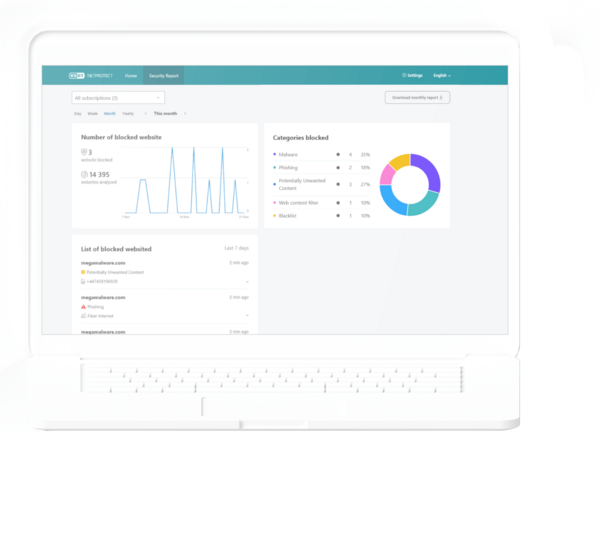
Task: Click the Fiber Internet connection icon
Action: [x=83, y=315]
